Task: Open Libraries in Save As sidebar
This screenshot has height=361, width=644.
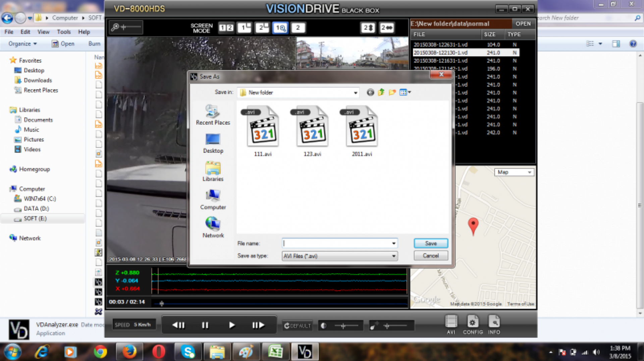Action: 213,171
